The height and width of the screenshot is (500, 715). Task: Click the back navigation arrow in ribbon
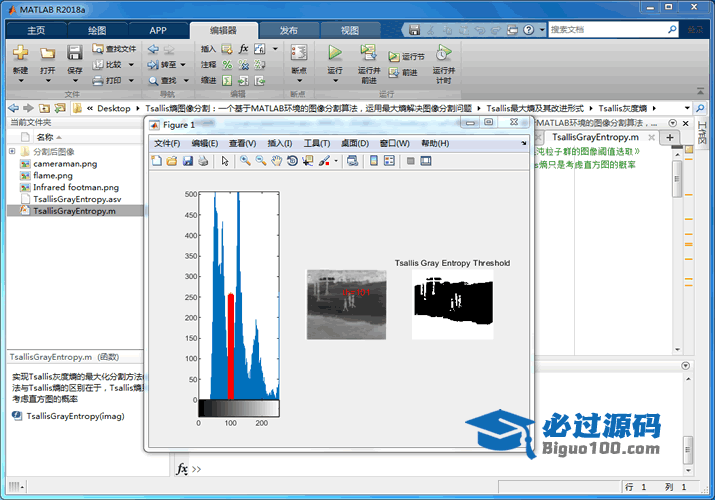154,49
